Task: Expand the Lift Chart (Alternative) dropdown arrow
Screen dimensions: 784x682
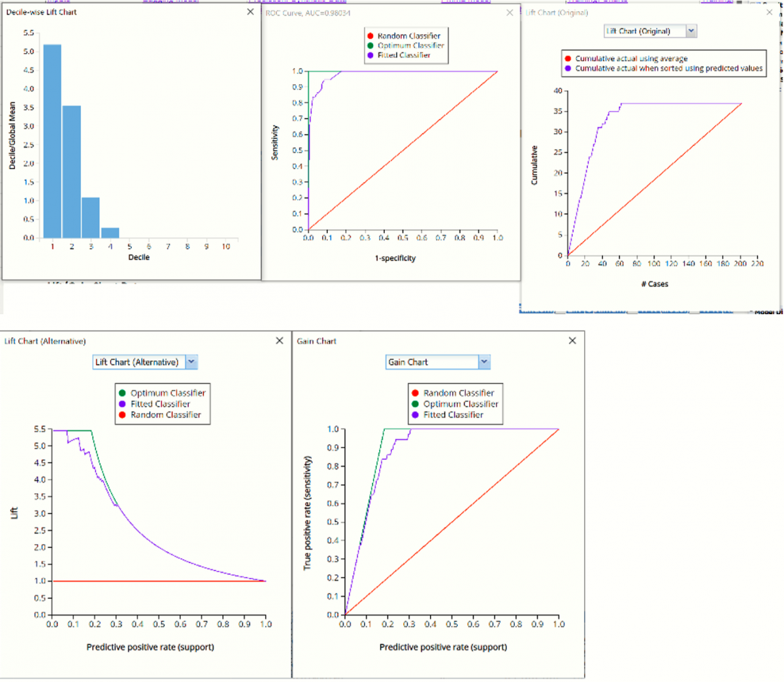Action: pos(191,362)
